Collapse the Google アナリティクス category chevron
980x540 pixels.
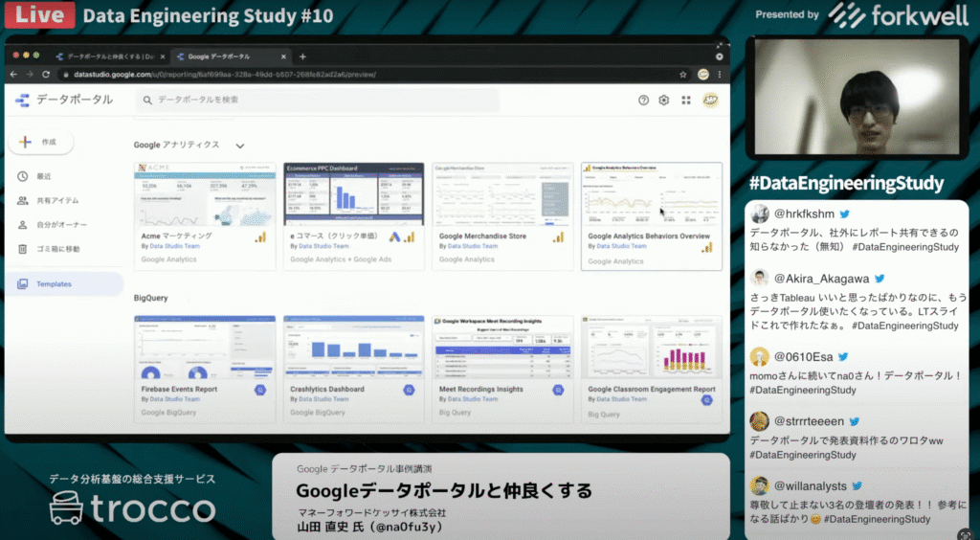click(x=239, y=146)
